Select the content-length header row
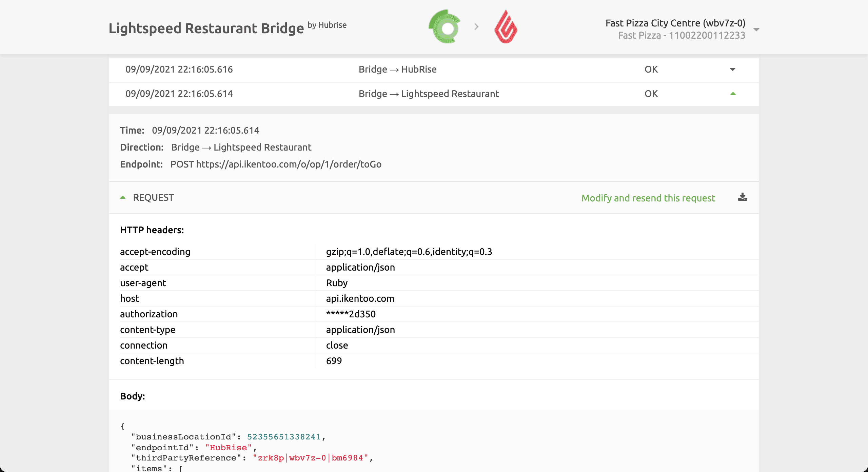 point(152,361)
